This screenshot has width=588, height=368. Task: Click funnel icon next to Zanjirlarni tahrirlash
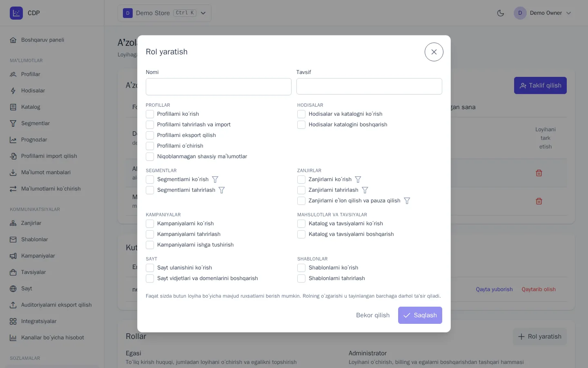365,190
